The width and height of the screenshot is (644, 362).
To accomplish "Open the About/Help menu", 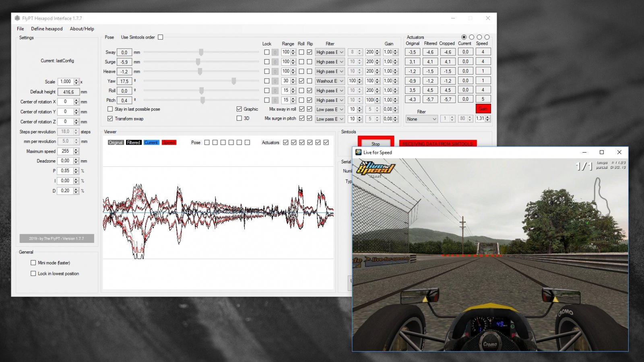I will click(x=82, y=29).
